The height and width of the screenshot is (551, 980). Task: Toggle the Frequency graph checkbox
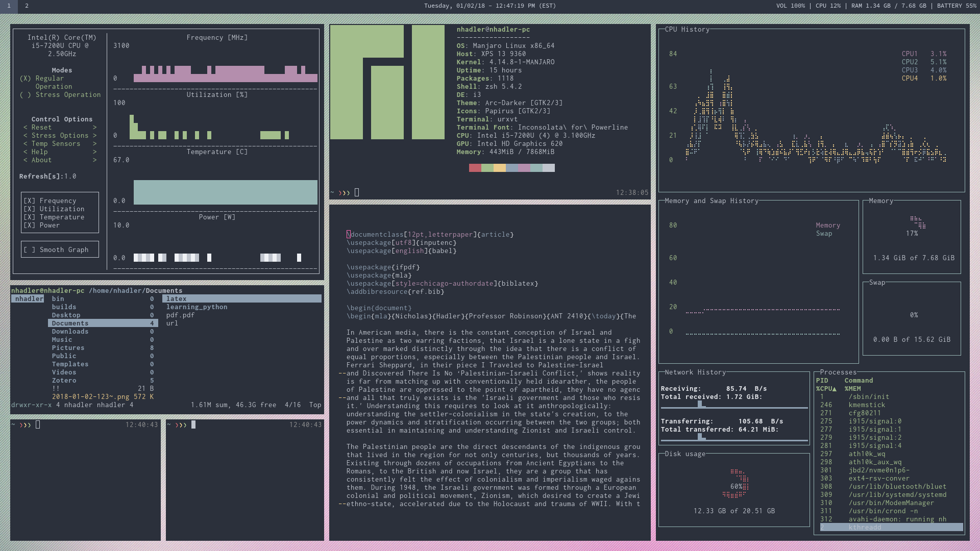tap(30, 201)
